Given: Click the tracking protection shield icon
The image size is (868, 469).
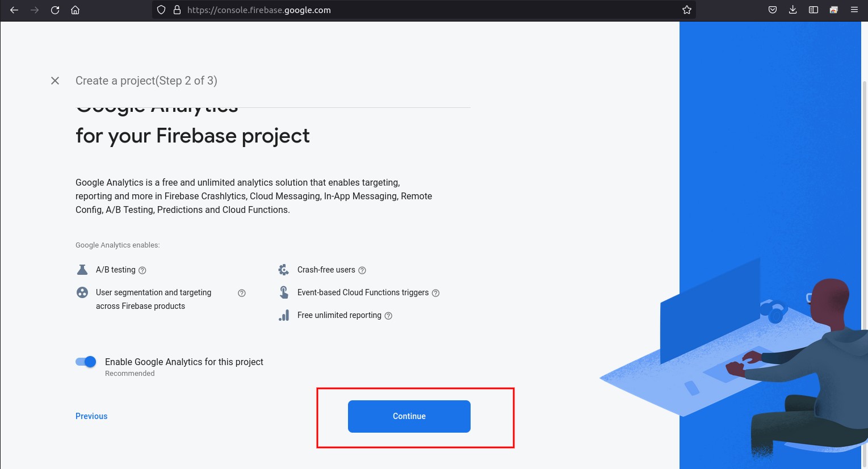Looking at the screenshot, I should point(161,10).
